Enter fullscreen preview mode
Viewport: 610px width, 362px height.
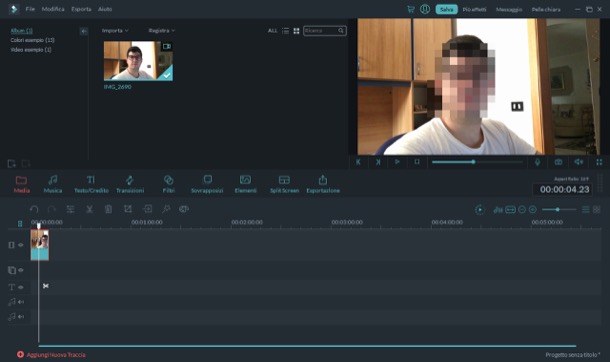coord(599,162)
